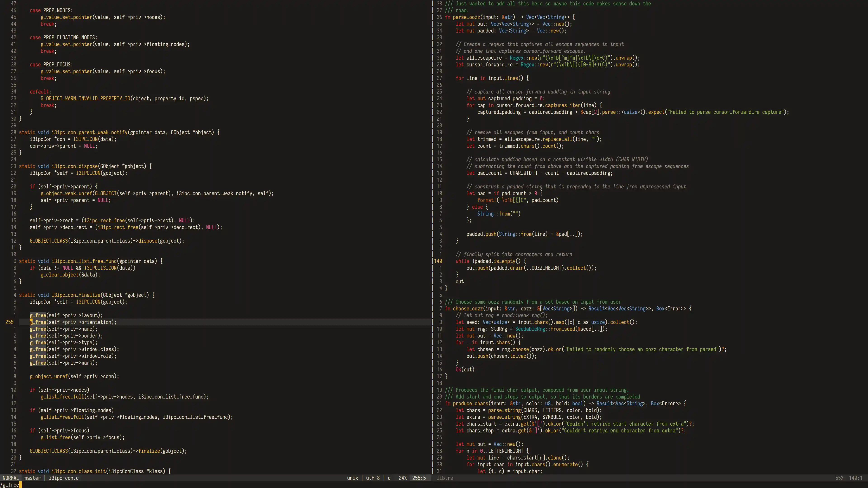Click the unix file format indicator

(x=352, y=478)
